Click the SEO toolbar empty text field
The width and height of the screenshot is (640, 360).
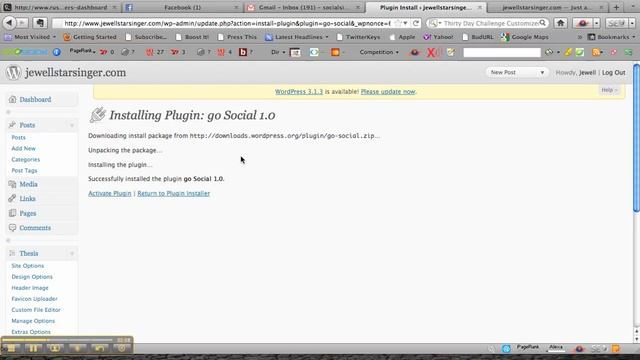(502, 52)
